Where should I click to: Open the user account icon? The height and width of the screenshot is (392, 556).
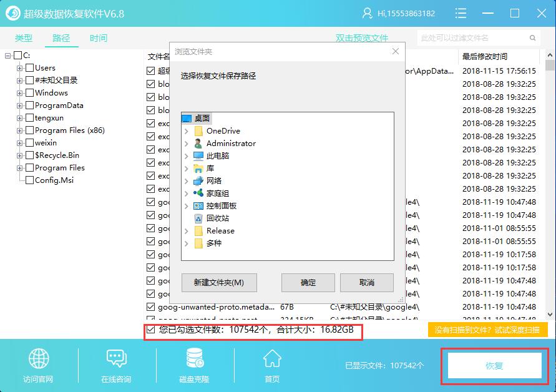pyautogui.click(x=367, y=14)
